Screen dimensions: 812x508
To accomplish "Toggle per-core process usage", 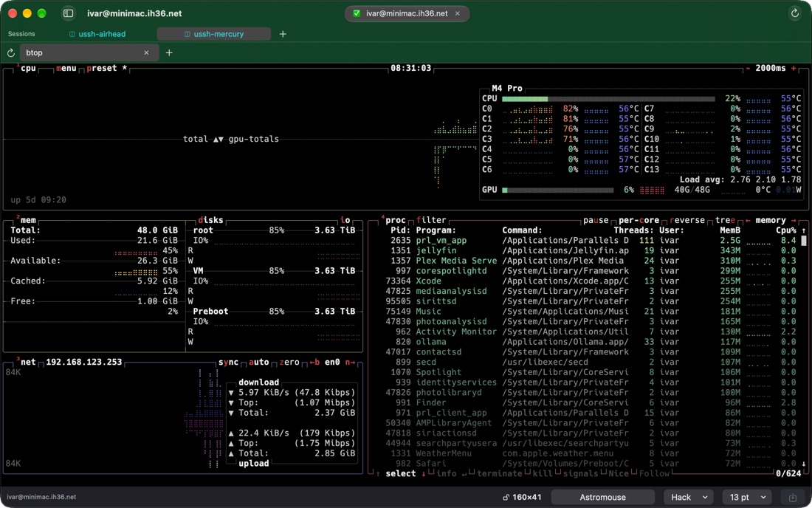I will point(639,221).
